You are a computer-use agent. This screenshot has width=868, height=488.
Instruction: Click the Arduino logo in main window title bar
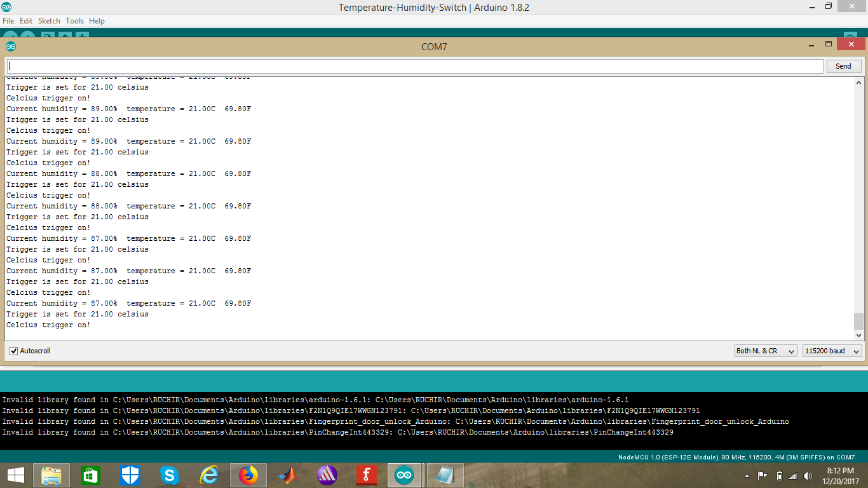(x=6, y=7)
